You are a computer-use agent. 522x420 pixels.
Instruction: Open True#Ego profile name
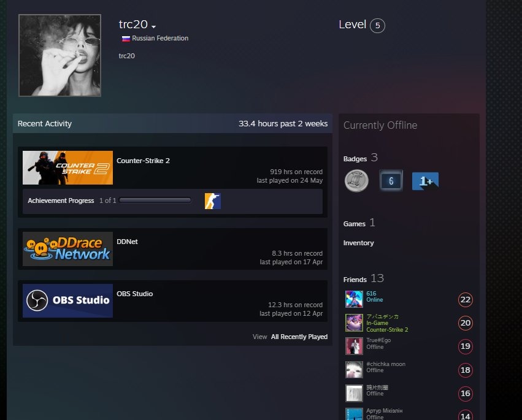(x=378, y=340)
